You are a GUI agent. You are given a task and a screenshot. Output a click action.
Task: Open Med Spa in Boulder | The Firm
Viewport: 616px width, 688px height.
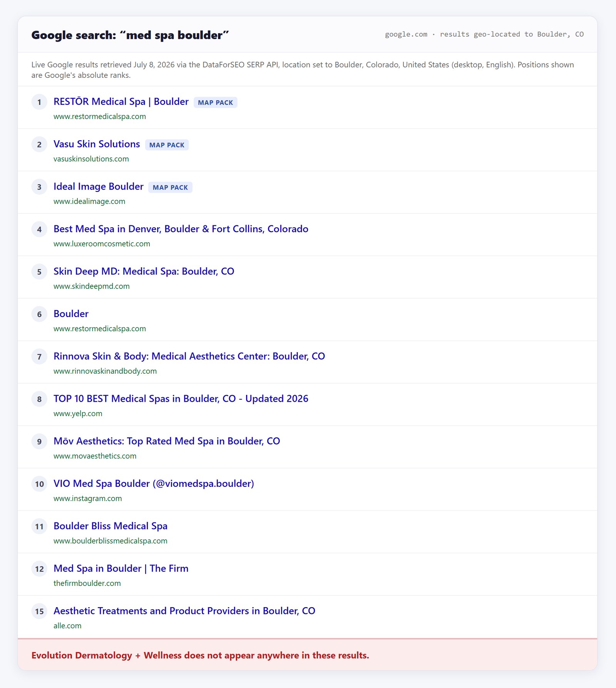point(121,568)
